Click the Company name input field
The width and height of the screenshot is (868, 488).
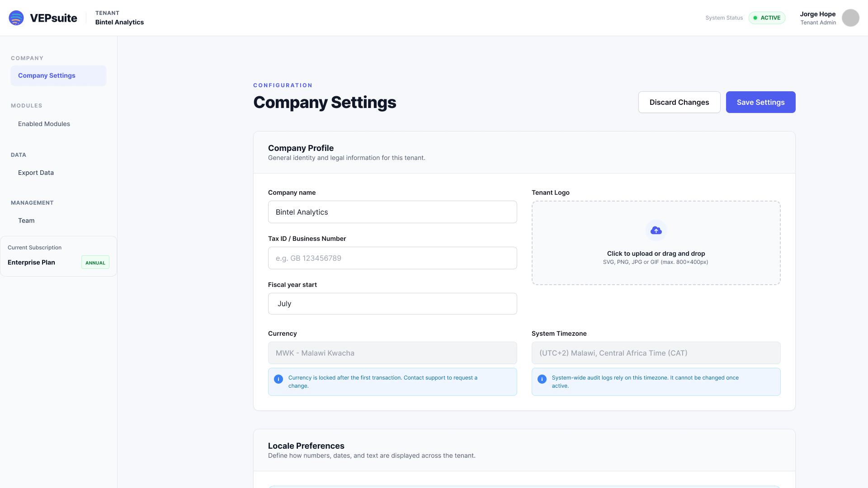pos(392,212)
